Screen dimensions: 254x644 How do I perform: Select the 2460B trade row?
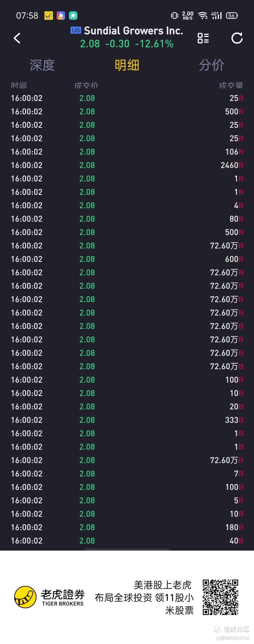pyautogui.click(x=127, y=165)
